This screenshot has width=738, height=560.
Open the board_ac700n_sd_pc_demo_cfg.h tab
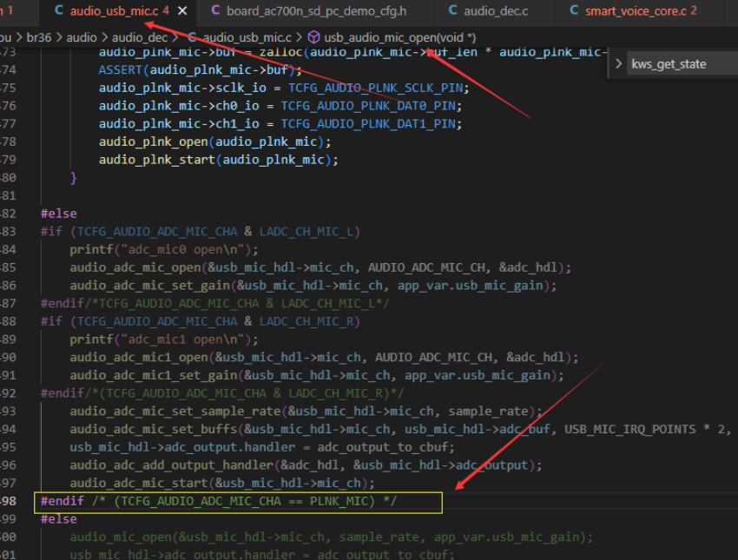pyautogui.click(x=316, y=10)
